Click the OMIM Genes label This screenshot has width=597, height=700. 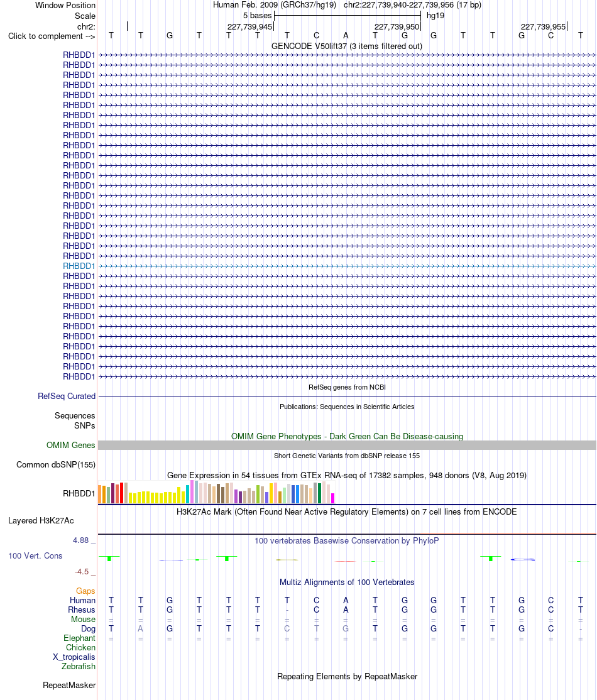[x=70, y=445]
